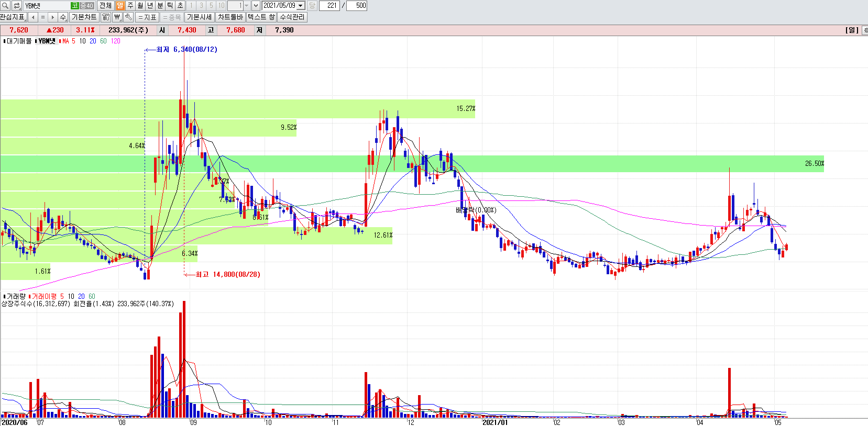Open the stock search magnifier icon
Viewport: 868px width, 426px height.
tap(5, 5)
